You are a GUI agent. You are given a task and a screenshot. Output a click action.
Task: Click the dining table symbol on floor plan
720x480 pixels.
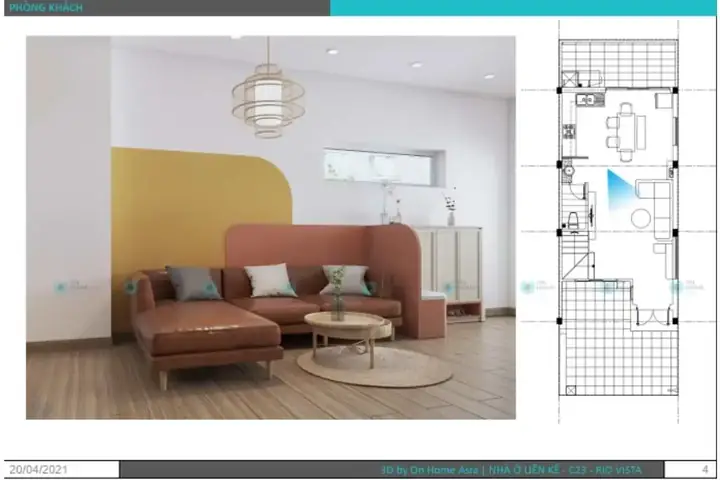tap(624, 131)
